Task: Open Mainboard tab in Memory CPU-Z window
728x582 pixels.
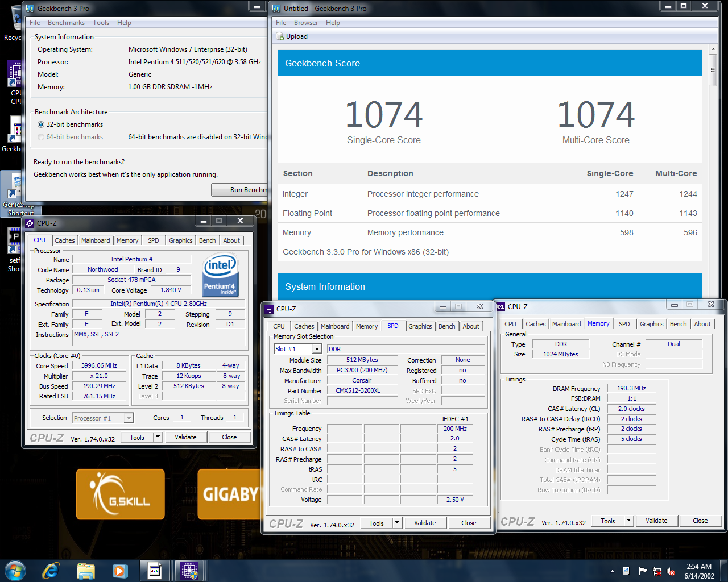Action: tap(566, 324)
